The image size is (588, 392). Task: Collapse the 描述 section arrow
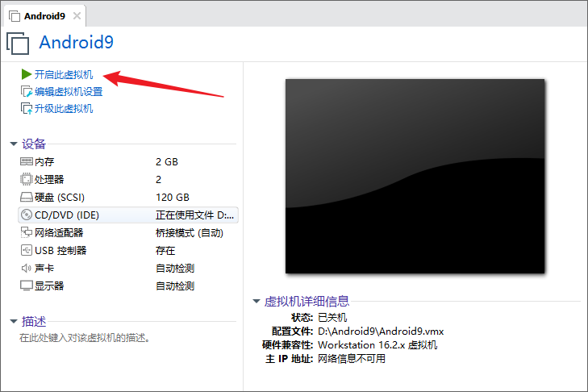(x=14, y=321)
